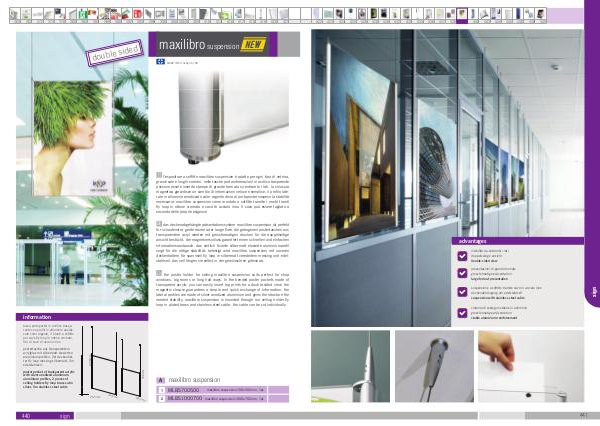Click the topmost checkmark in advantages list

pyautogui.click(x=462, y=256)
